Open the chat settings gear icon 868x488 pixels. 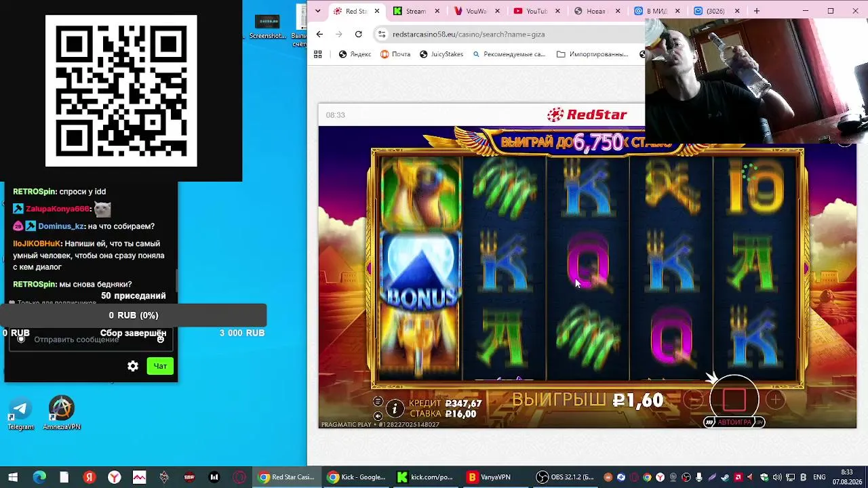(x=133, y=366)
